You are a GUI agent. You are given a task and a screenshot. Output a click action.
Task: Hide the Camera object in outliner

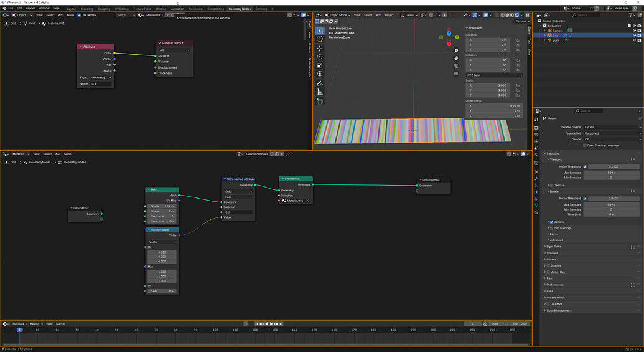pos(634,31)
